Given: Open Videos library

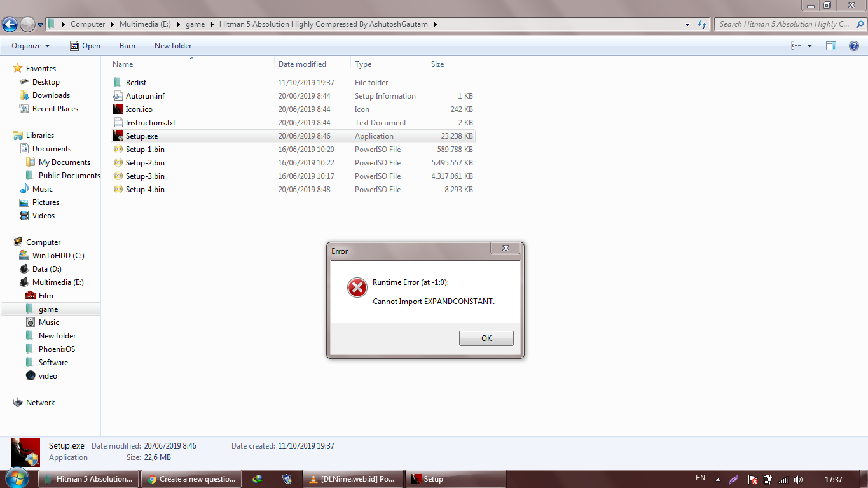Looking at the screenshot, I should click(x=43, y=216).
